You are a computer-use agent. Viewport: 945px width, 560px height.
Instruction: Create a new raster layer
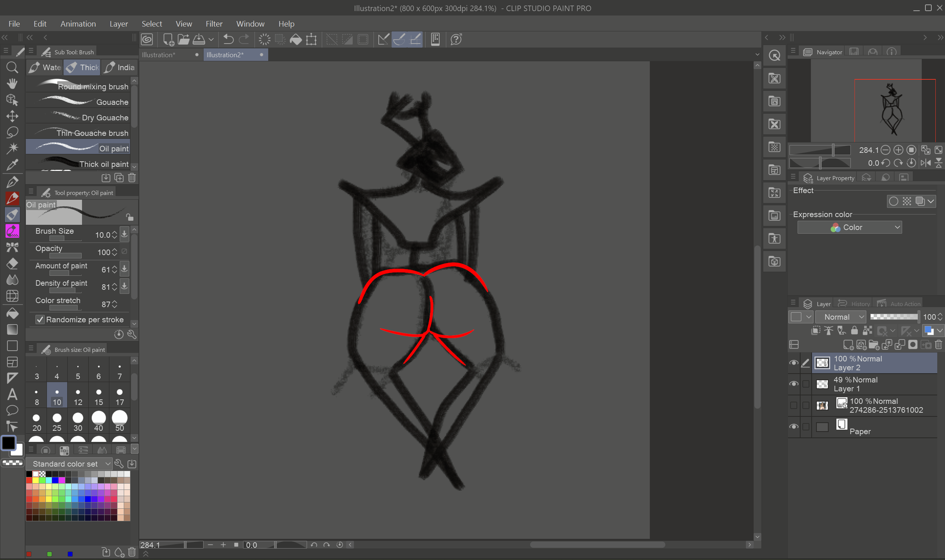pyautogui.click(x=848, y=344)
